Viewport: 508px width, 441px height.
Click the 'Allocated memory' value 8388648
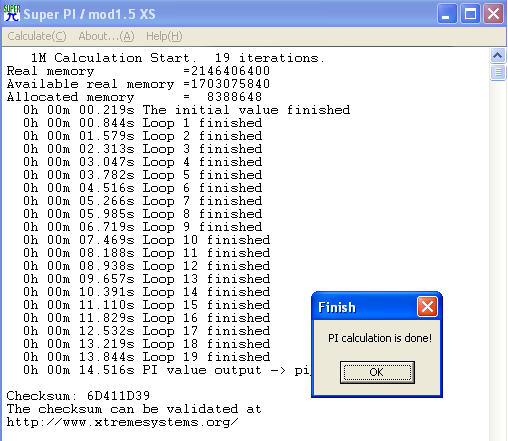pos(234,97)
